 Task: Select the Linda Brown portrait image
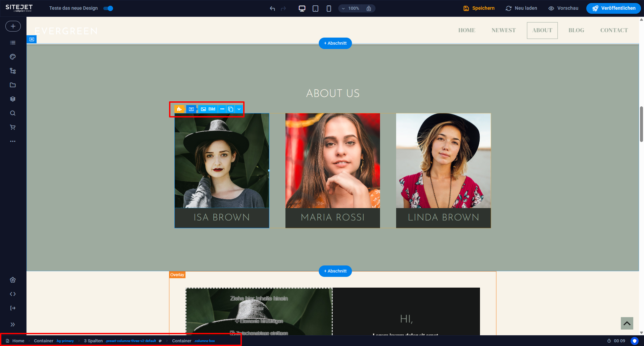(443, 161)
